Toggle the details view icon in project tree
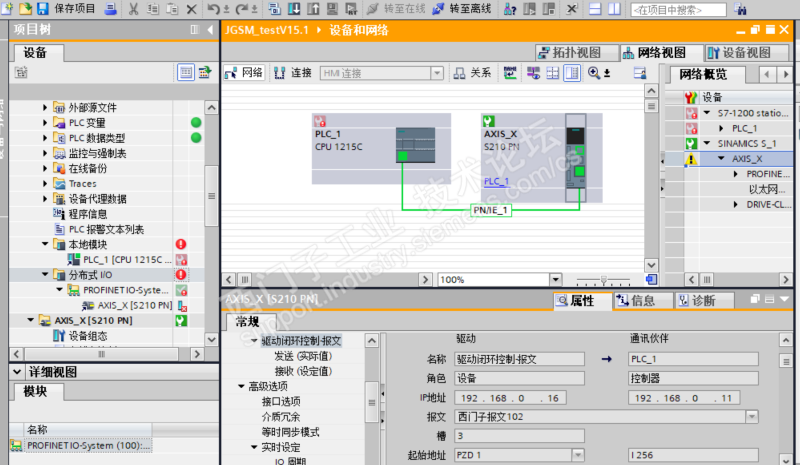800x465 pixels. click(186, 72)
